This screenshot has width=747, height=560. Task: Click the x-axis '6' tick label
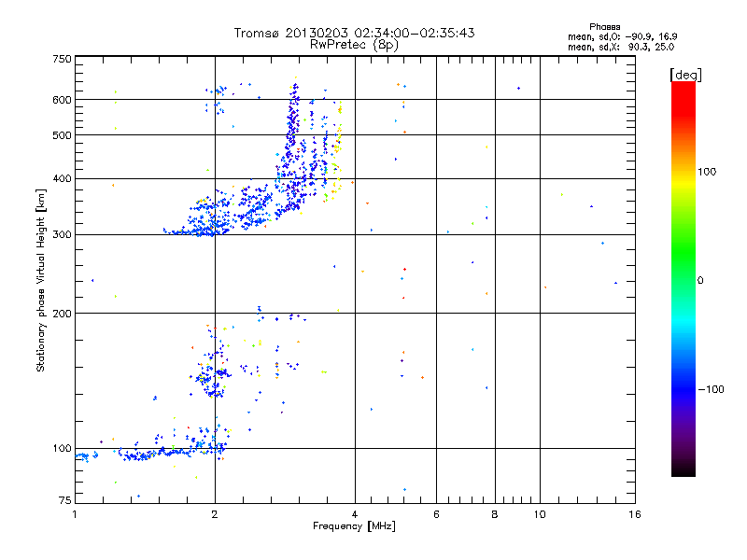pos(436,514)
